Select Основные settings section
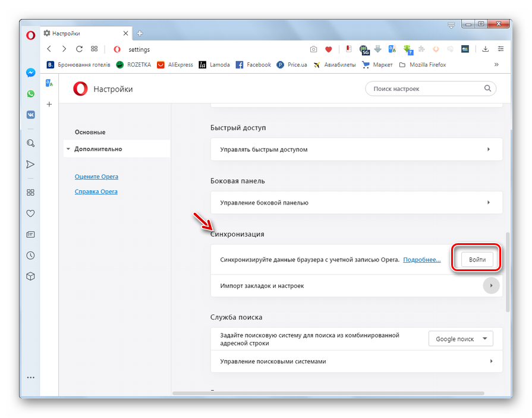This screenshot has width=532, height=418. coord(90,133)
